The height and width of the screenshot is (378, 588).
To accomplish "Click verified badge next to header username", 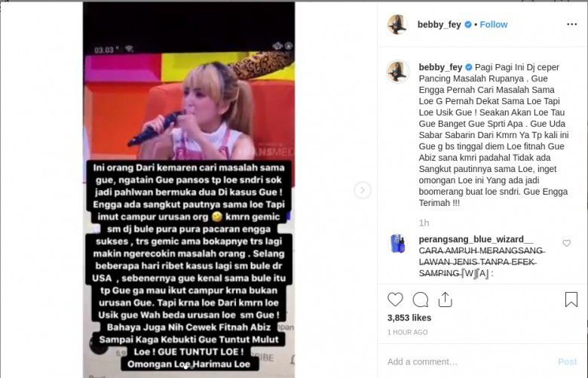I will click(468, 24).
